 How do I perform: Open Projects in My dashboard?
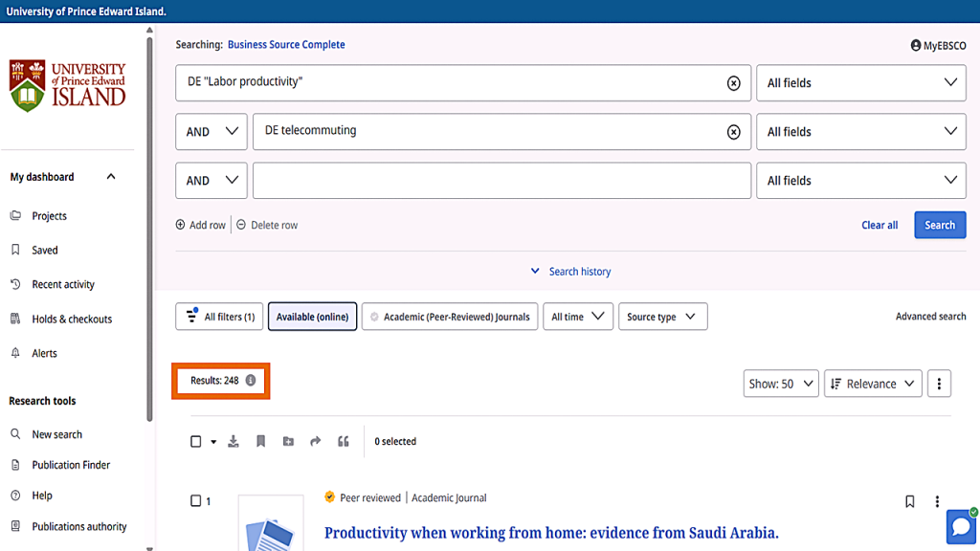click(x=49, y=216)
